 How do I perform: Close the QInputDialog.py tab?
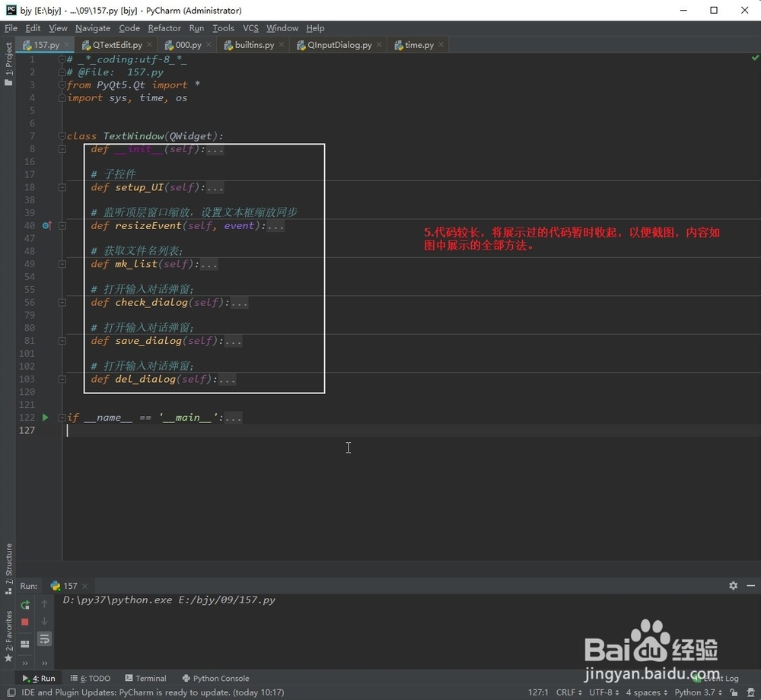tap(379, 45)
